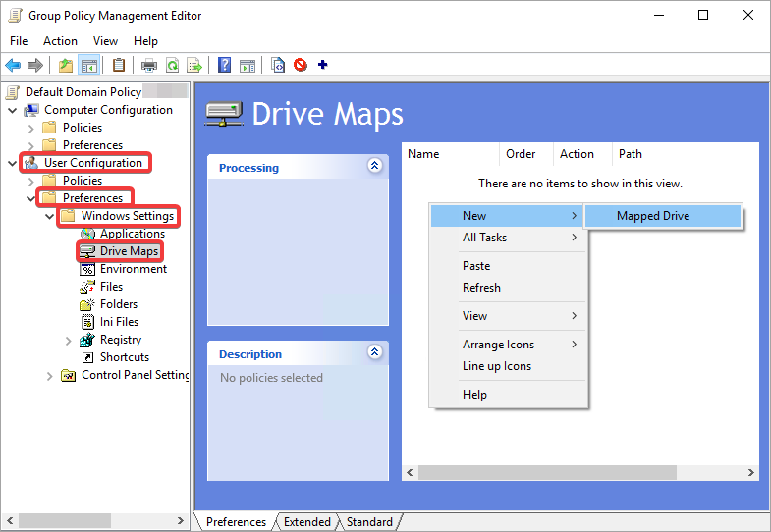Sort list by Order column header

point(526,154)
